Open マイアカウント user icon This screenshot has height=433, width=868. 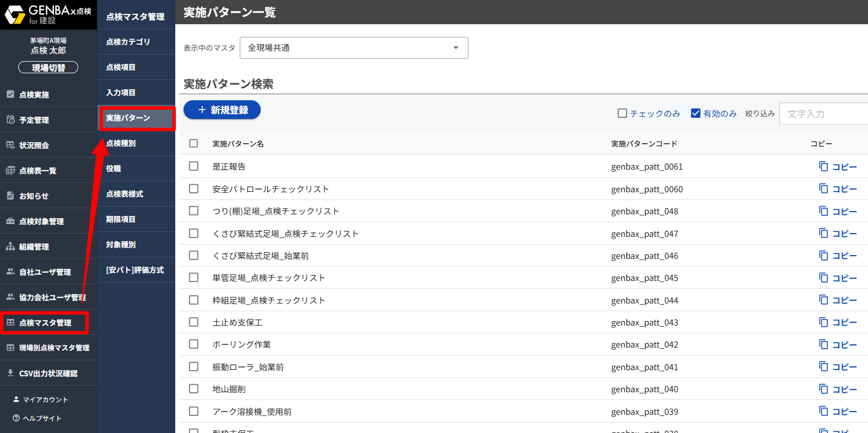click(x=16, y=399)
